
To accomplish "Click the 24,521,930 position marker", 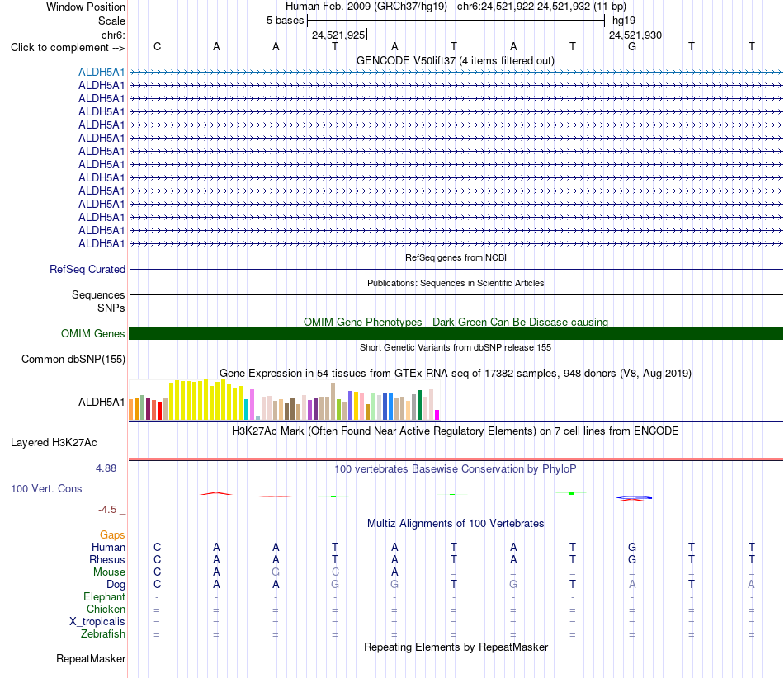I will pos(635,35).
